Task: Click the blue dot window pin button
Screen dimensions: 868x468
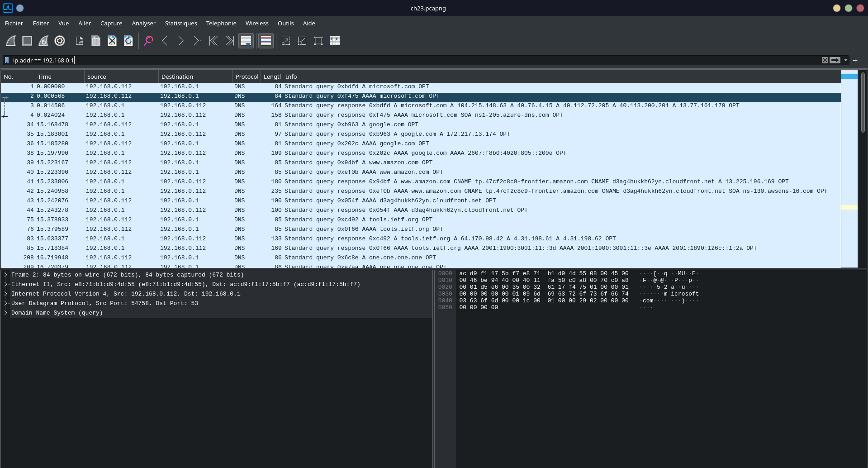Action: [20, 8]
